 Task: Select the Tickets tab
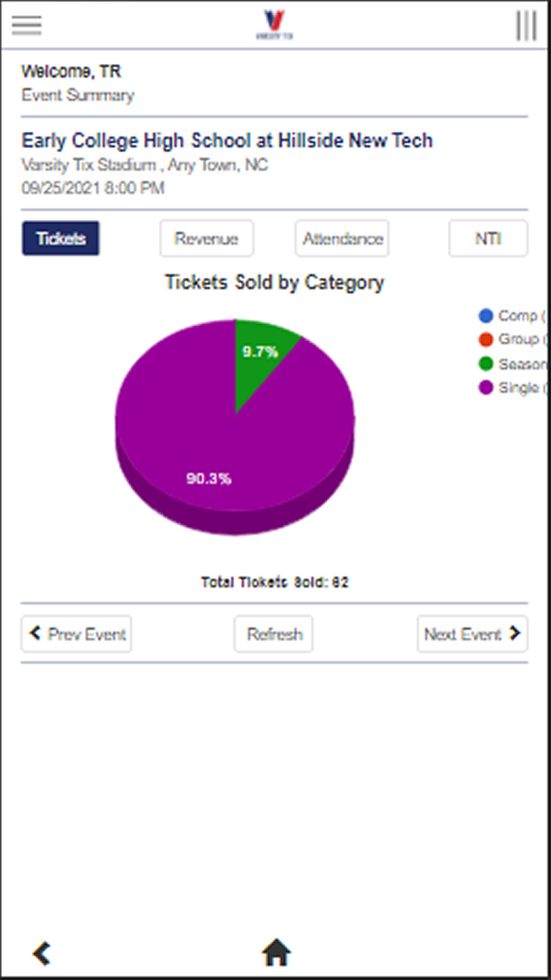pos(61,238)
